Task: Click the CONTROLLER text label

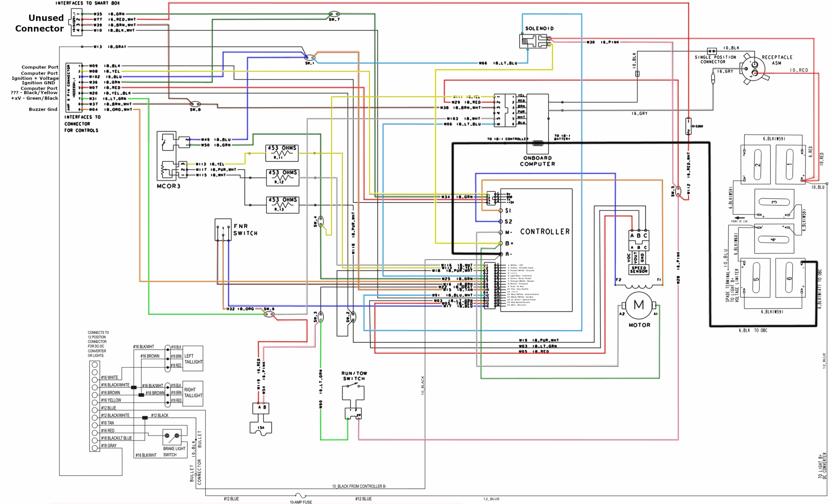Action: (x=545, y=232)
